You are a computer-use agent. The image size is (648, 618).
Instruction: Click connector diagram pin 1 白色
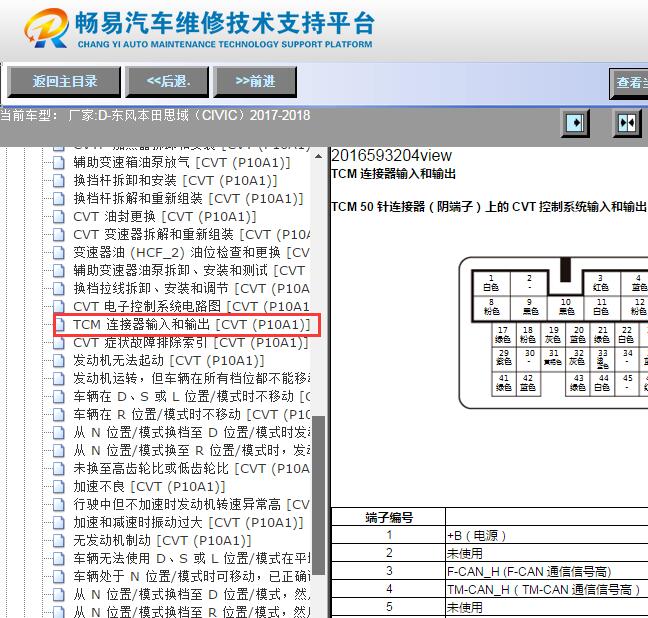click(x=491, y=283)
